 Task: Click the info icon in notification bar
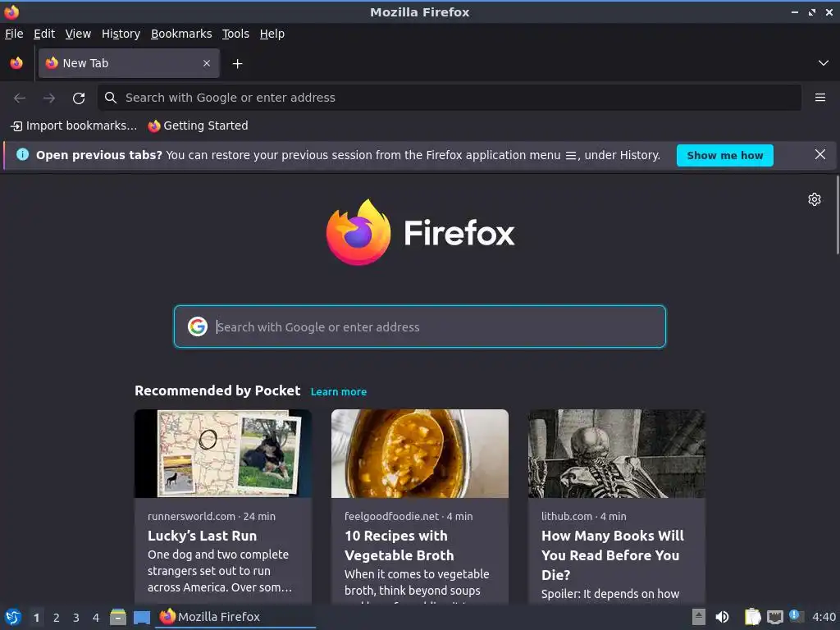click(x=22, y=154)
